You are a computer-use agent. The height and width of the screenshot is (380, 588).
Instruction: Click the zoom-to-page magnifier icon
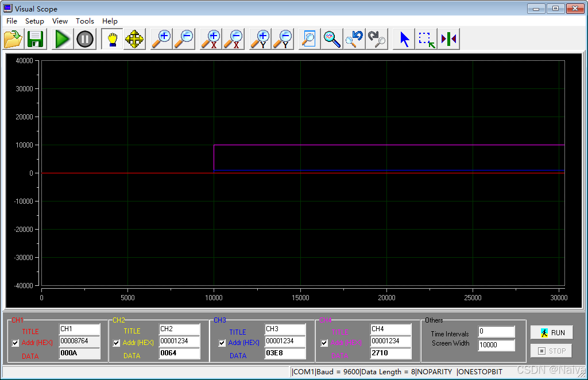click(x=310, y=39)
